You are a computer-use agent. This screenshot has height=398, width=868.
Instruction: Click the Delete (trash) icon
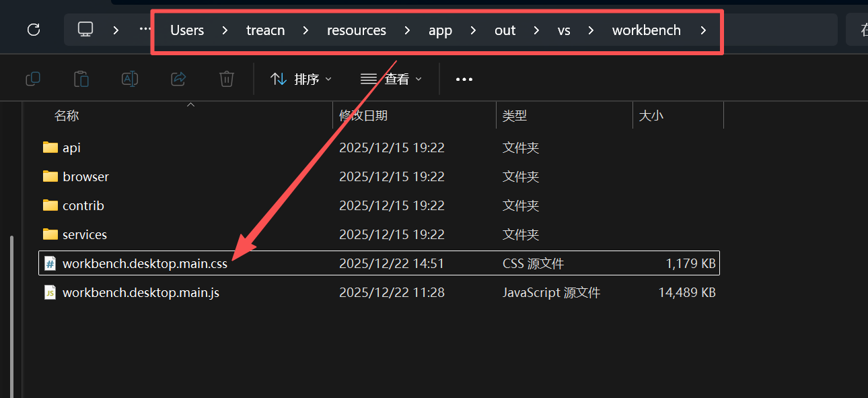[x=226, y=78]
